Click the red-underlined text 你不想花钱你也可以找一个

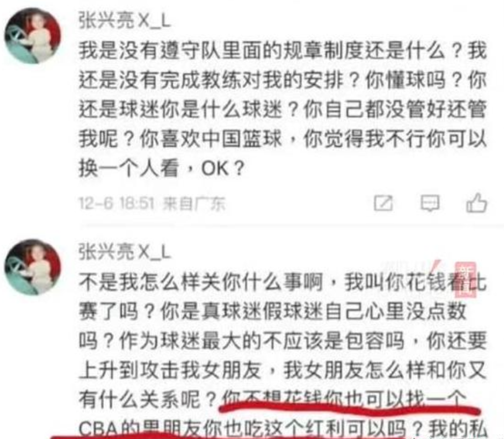(x=344, y=399)
